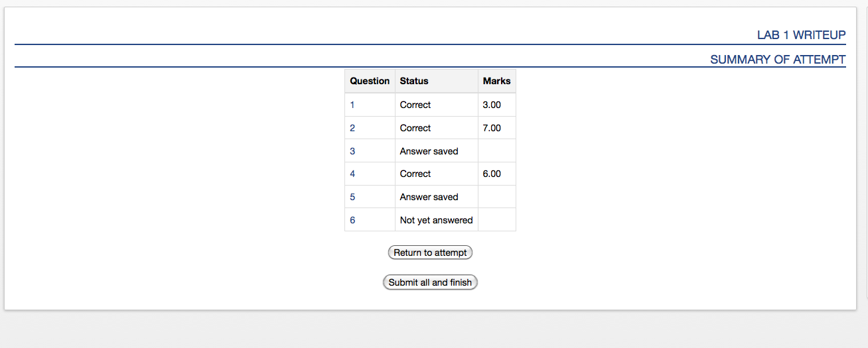Select 'Answer saved' status for question 5
868x348 pixels.
pyautogui.click(x=429, y=197)
